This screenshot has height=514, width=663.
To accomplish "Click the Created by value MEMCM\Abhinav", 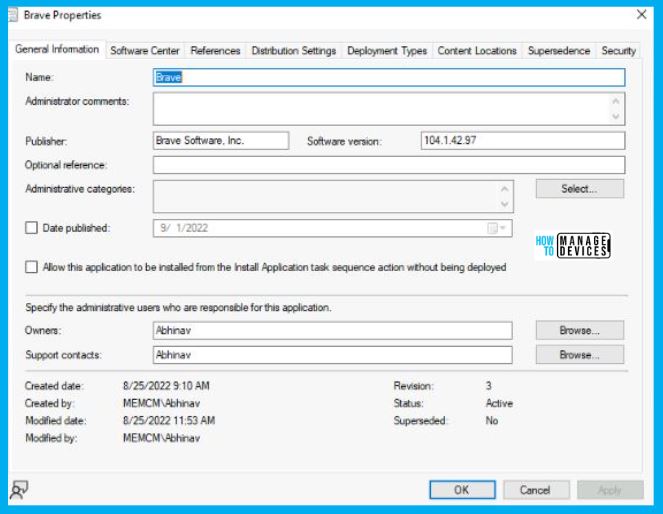I will (x=162, y=403).
